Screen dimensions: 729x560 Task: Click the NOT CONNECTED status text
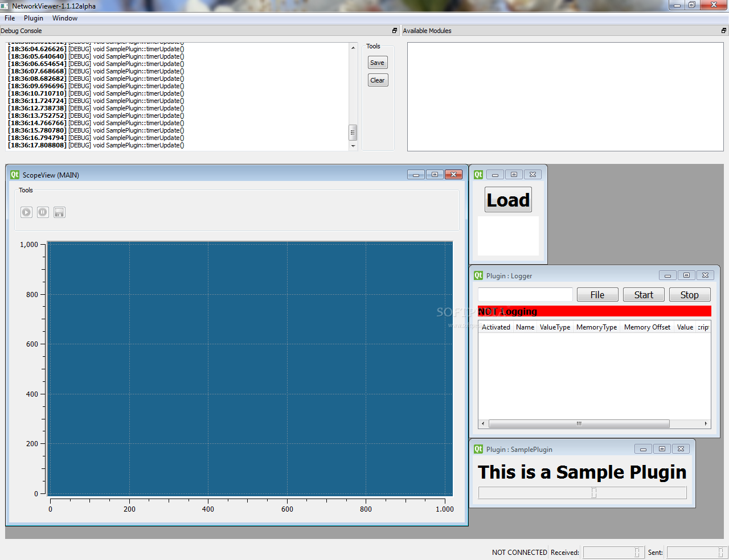point(519,552)
